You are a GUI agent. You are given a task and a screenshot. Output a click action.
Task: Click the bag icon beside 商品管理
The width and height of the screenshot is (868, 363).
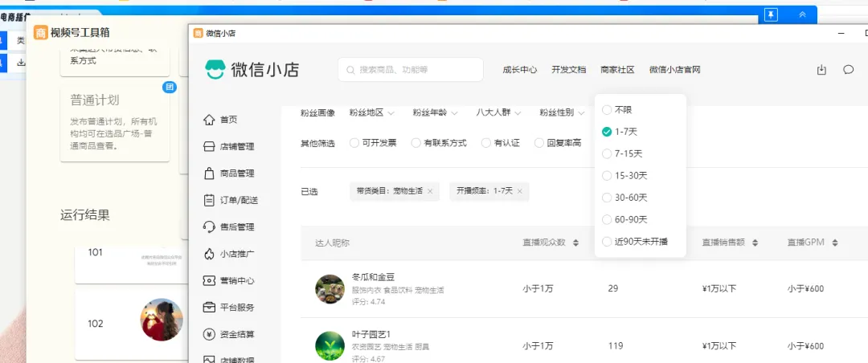pyautogui.click(x=209, y=173)
